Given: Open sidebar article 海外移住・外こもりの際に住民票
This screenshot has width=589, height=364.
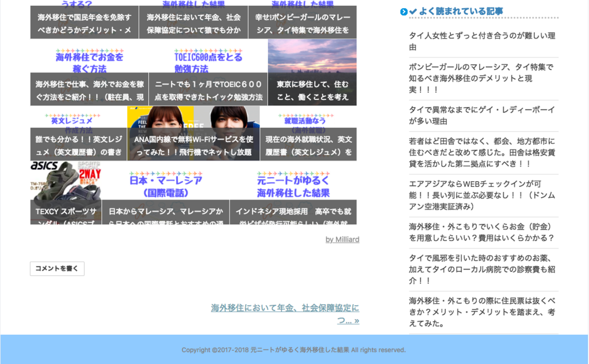Looking at the screenshot, I should pyautogui.click(x=482, y=312).
